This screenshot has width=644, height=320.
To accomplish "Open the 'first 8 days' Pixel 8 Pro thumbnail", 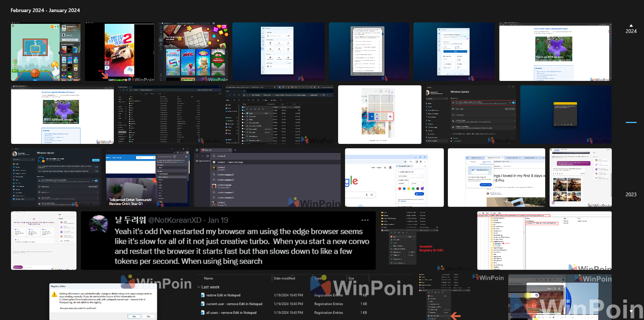I will [x=496, y=178].
